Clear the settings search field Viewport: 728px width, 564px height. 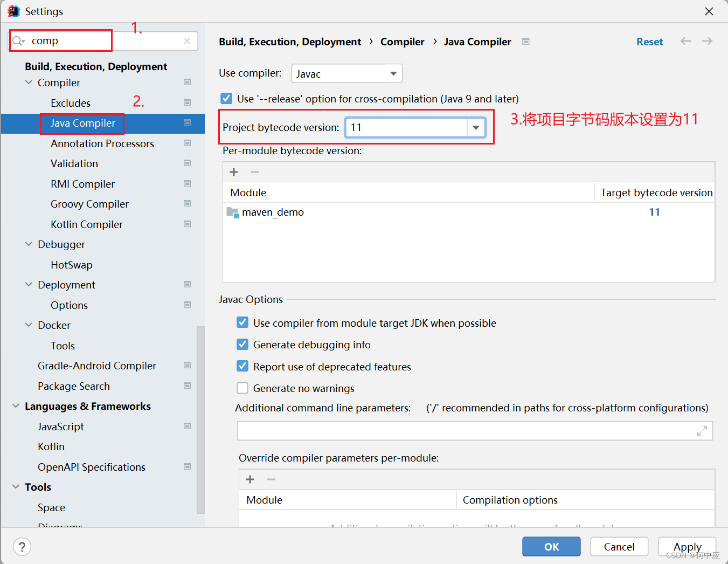click(x=187, y=41)
